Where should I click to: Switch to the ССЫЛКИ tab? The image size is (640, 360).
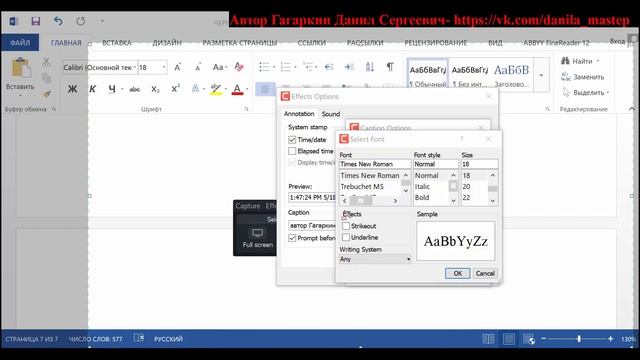(312, 42)
